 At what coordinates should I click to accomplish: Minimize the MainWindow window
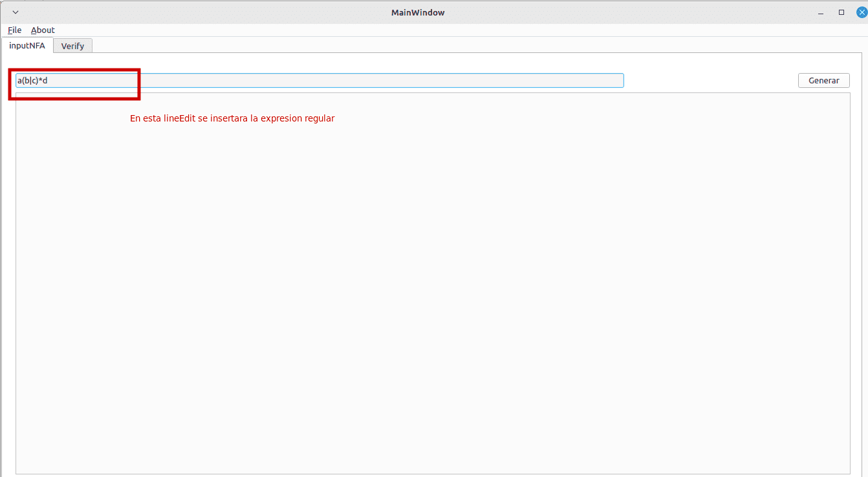(821, 12)
